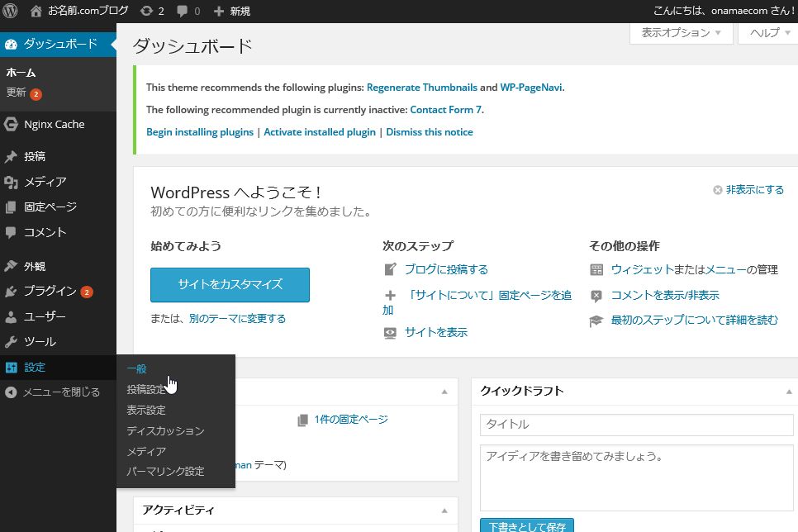Click the 固定ページ pages icon

[x=11, y=207]
